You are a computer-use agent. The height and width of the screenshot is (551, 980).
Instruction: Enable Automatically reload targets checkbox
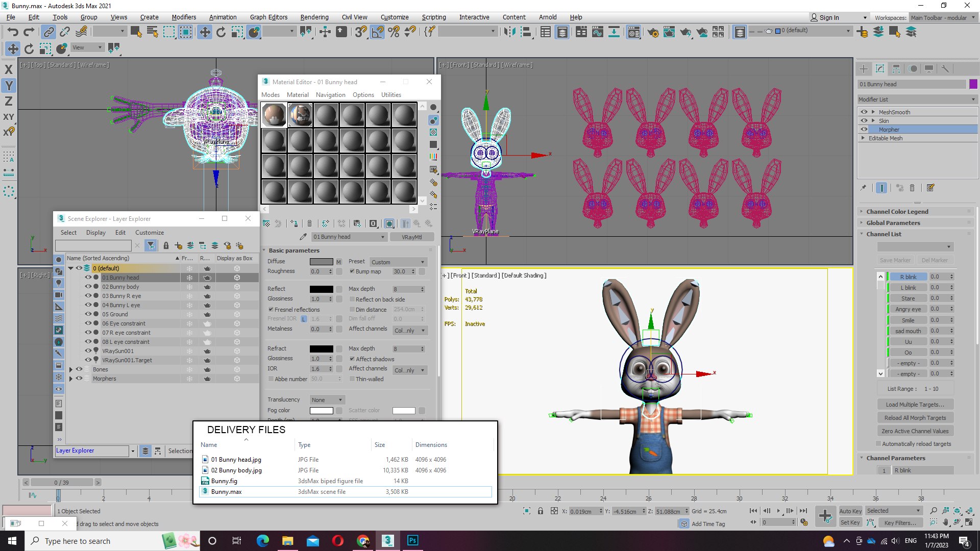coord(878,444)
